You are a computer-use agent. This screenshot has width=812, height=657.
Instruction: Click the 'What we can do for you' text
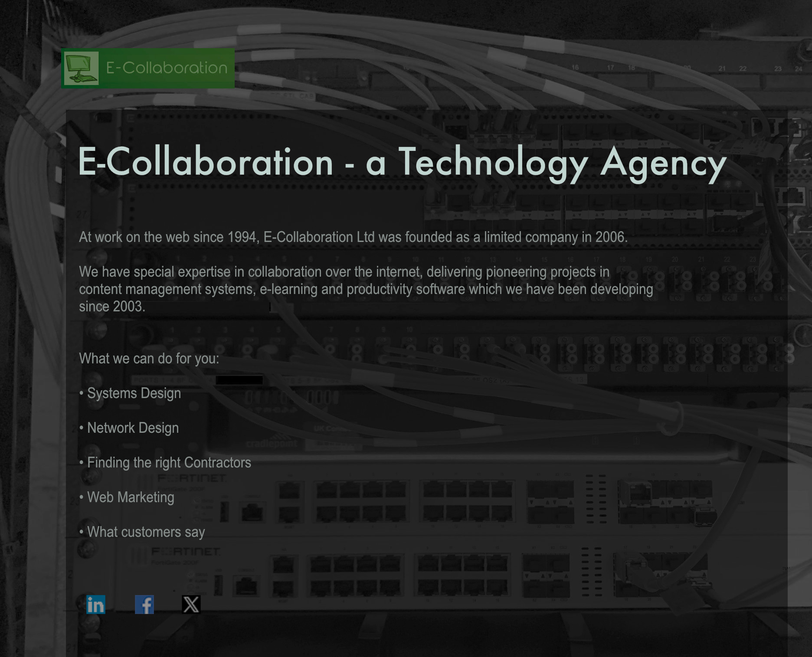[x=149, y=359]
